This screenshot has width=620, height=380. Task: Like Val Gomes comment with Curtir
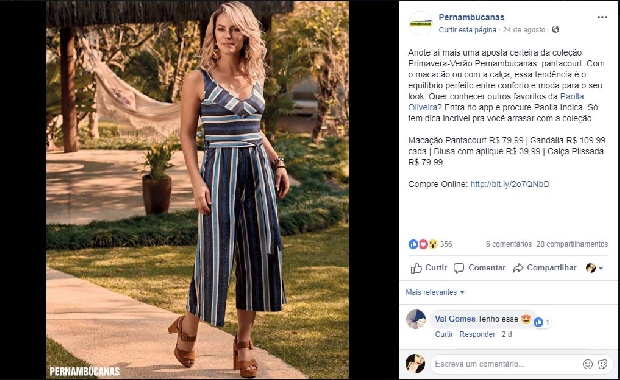(x=444, y=335)
